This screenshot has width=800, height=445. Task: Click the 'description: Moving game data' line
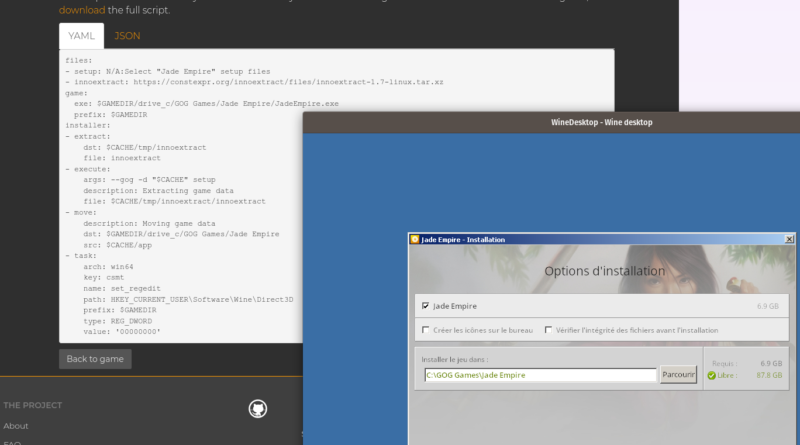pyautogui.click(x=149, y=224)
